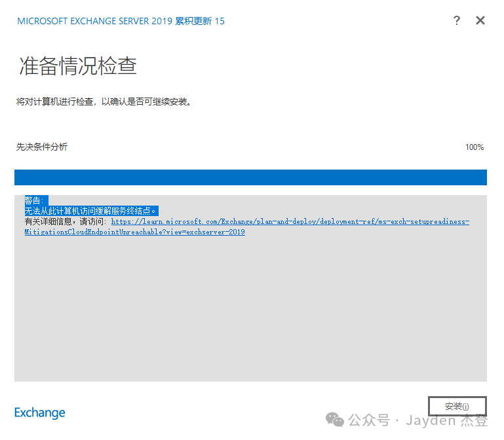Click the 无法从此计算机访问缓解服务终结点 warning message
Image resolution: width=504 pixels, height=440 pixels.
[x=91, y=211]
